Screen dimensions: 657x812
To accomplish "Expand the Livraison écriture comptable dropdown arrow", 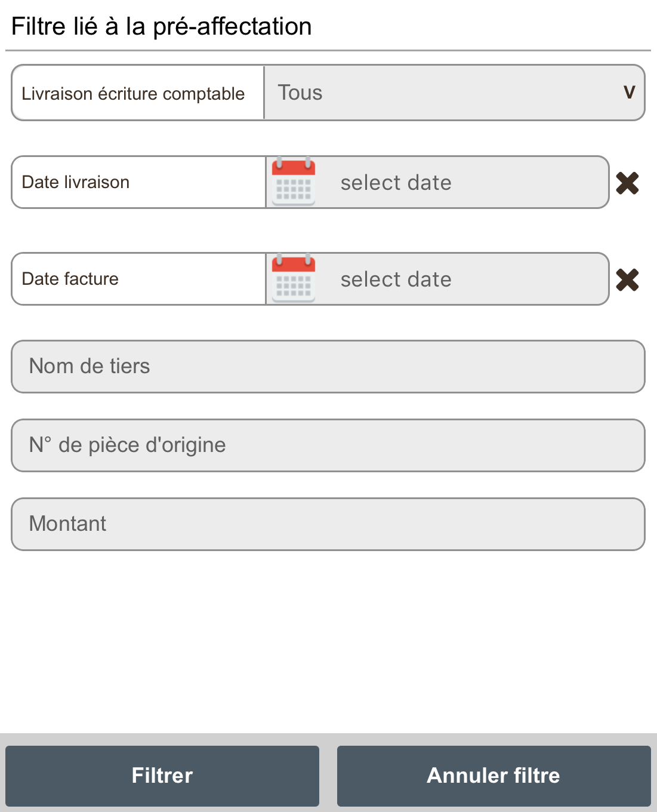I will point(629,93).
